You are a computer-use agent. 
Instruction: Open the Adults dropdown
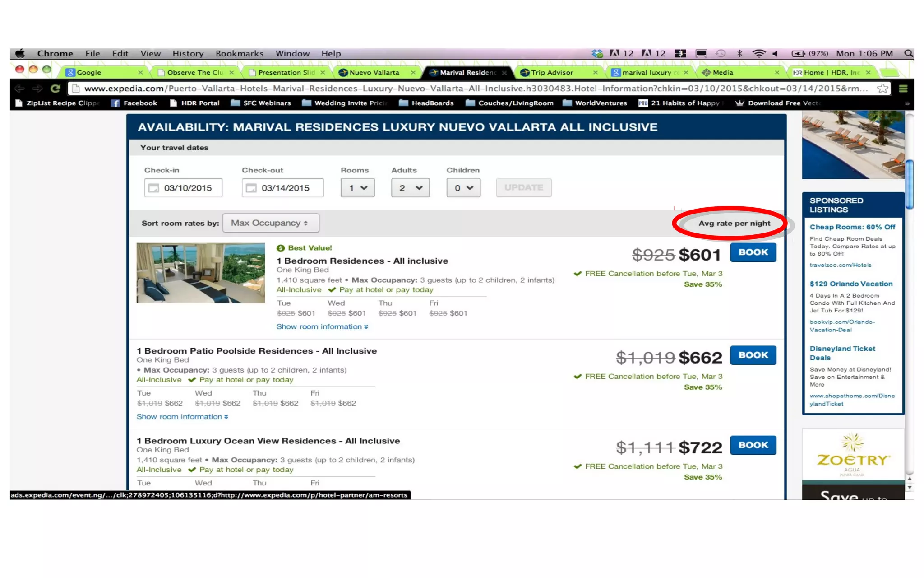point(410,188)
